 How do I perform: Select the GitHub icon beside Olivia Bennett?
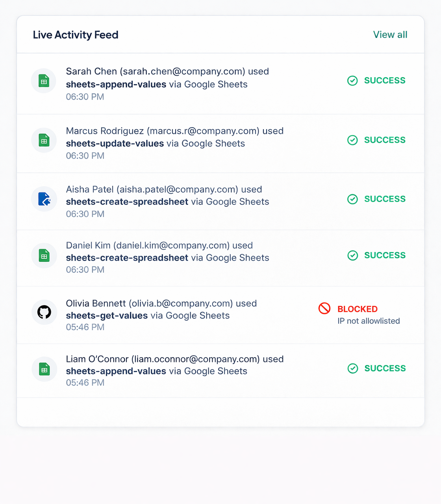pyautogui.click(x=44, y=312)
